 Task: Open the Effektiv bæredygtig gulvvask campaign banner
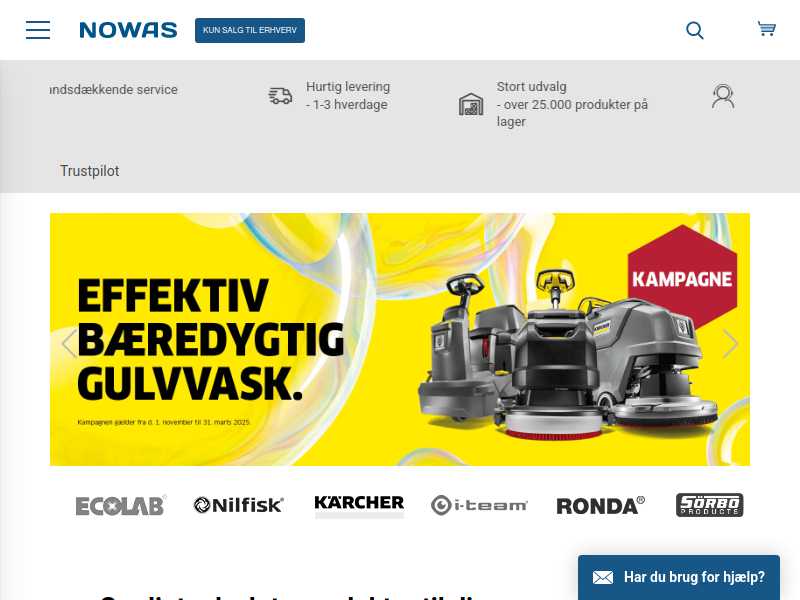pos(400,339)
